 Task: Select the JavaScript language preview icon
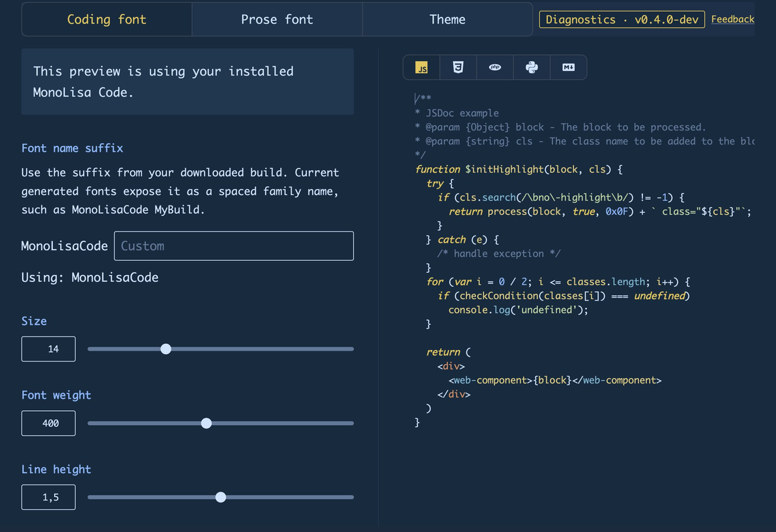(x=421, y=68)
